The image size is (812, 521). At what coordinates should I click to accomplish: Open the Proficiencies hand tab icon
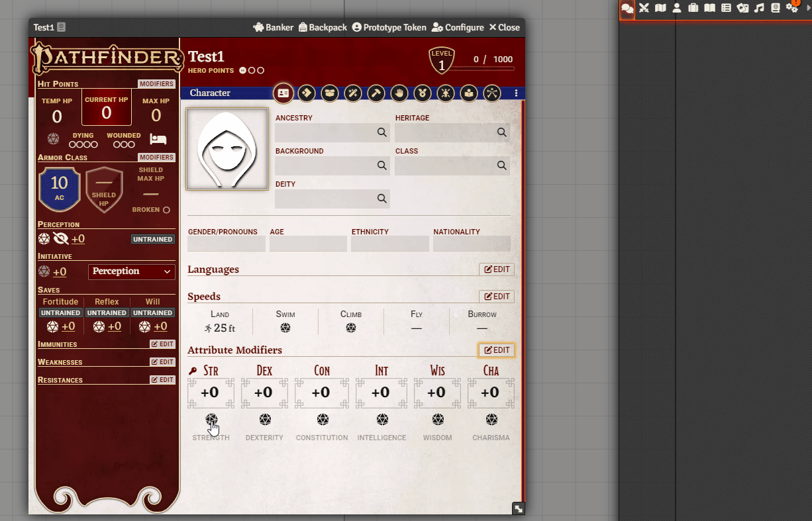click(x=399, y=93)
